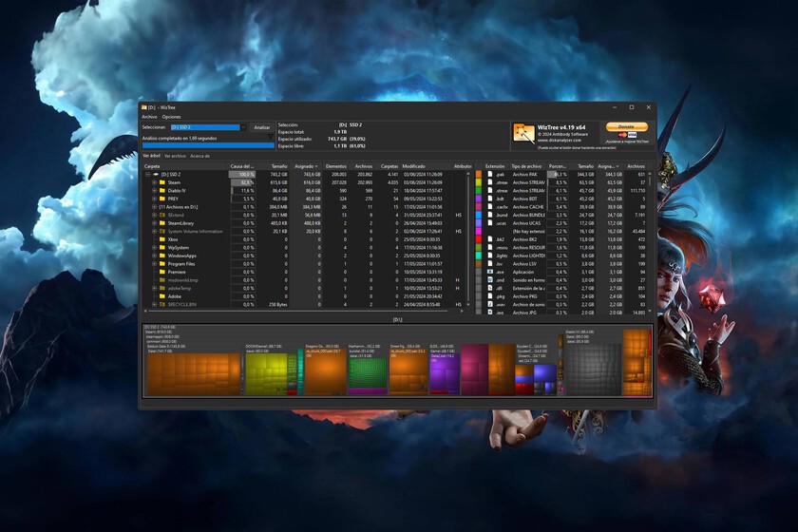The width and height of the screenshot is (798, 532).
Task: Open the www.diskanalyzer.com link
Action: click(x=560, y=140)
